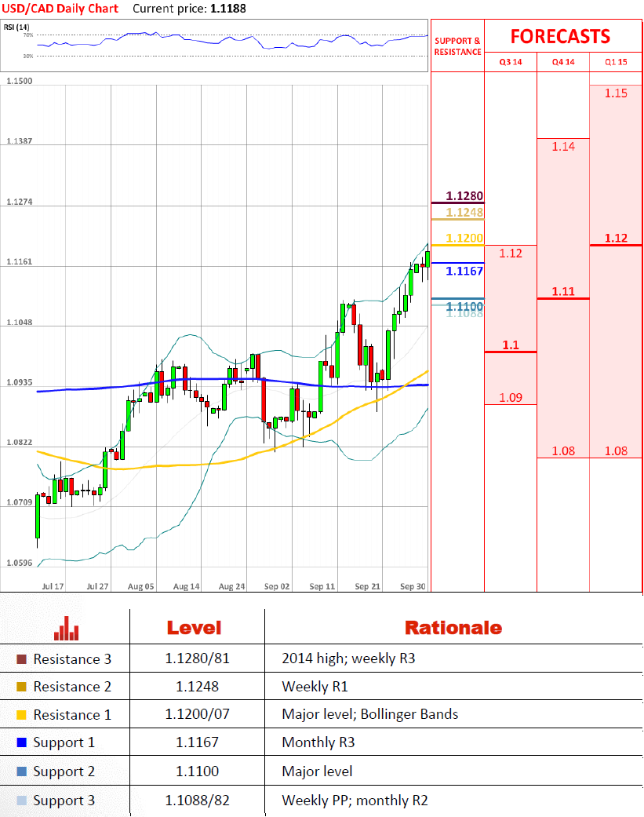Select the 'Support 3' row label
Image resolution: width=644 pixels, height=817 pixels.
point(64,801)
